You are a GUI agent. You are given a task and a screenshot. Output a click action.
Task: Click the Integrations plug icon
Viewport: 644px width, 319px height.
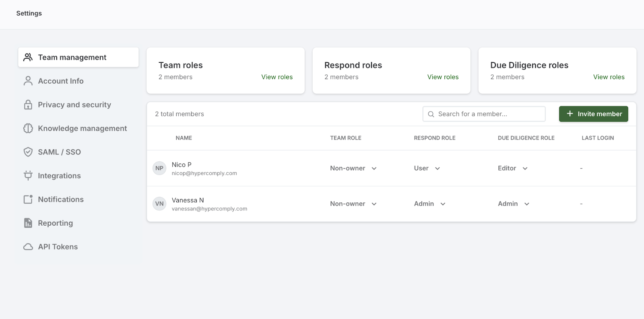point(28,176)
